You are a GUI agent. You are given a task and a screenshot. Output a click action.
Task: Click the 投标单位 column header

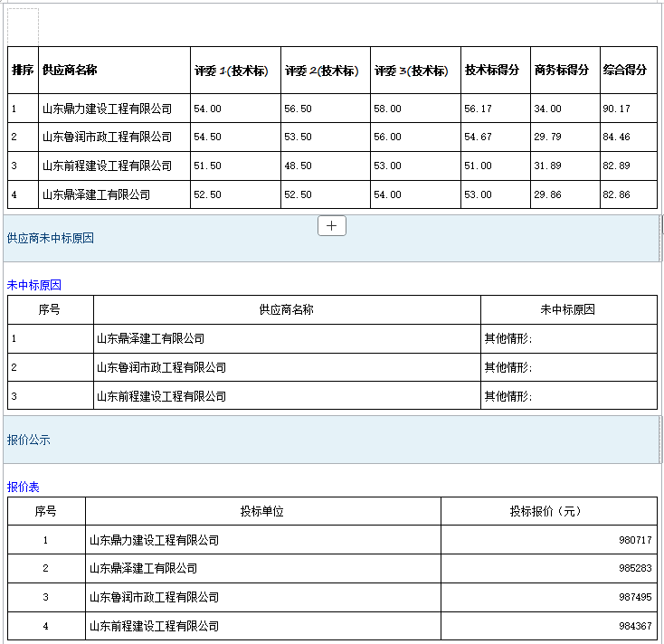[262, 511]
